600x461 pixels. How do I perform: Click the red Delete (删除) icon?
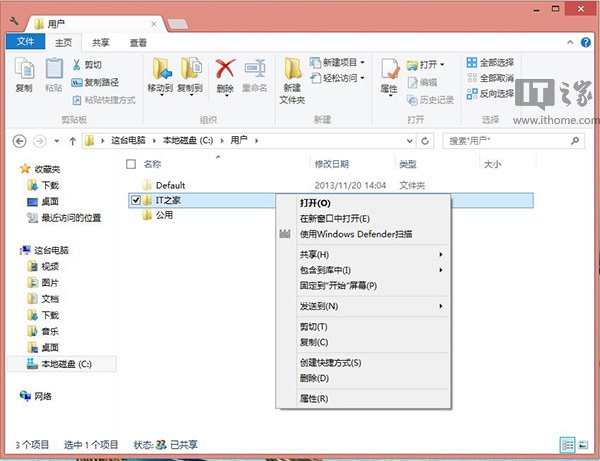point(226,70)
